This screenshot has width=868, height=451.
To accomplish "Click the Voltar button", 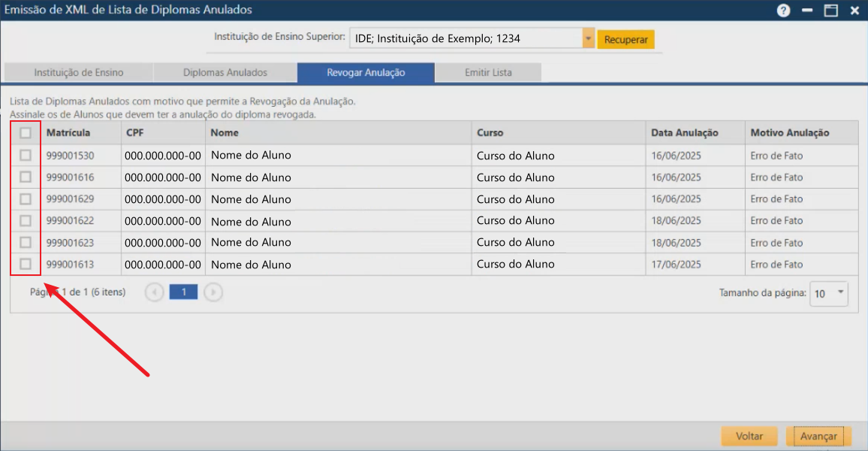I will tap(749, 436).
